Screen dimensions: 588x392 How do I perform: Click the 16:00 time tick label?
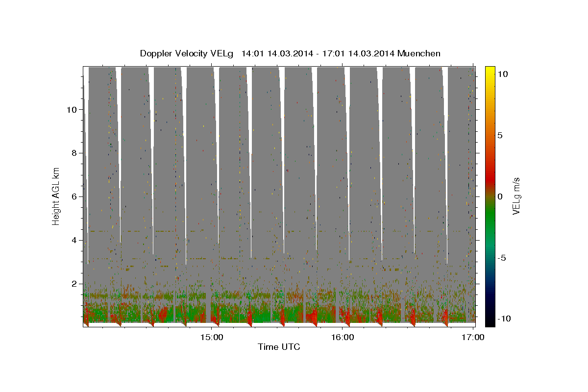coord(343,337)
